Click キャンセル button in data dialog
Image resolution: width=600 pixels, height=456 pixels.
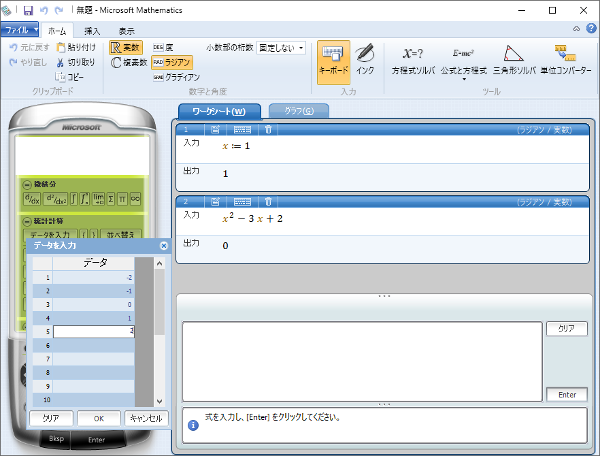146,418
